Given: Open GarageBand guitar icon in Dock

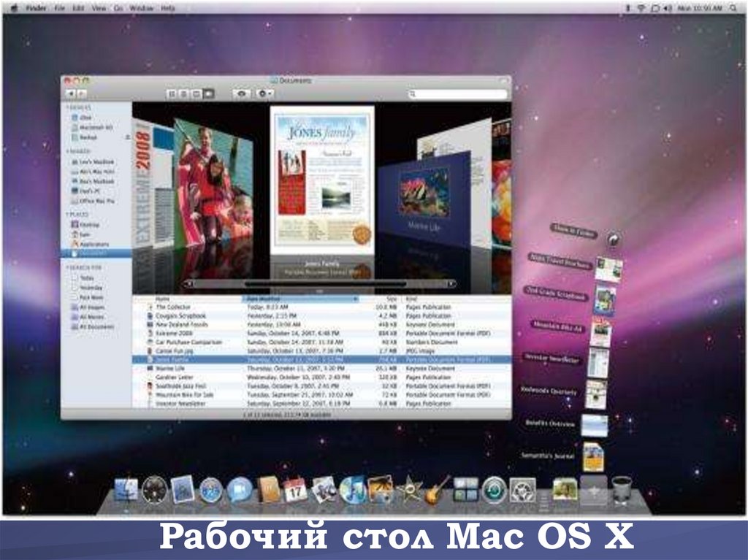Looking at the screenshot, I should coord(437,490).
